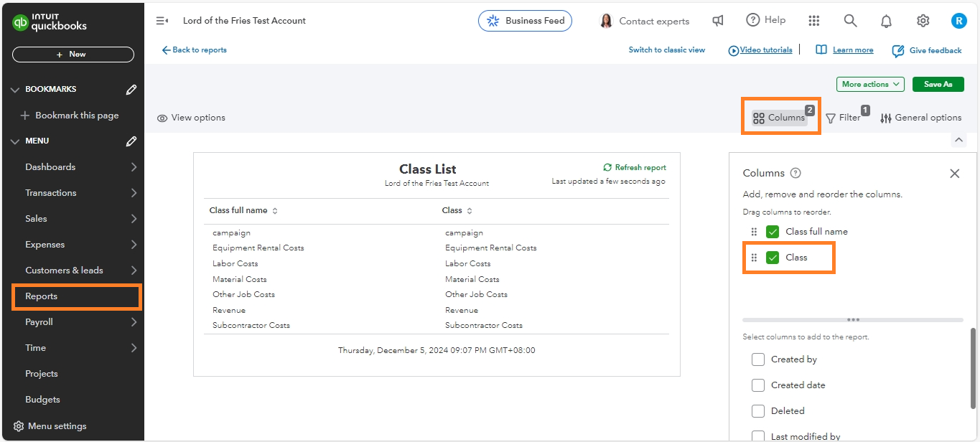The height and width of the screenshot is (442, 980).
Task: Collapse the BOOKMARKS section
Action: (x=15, y=90)
